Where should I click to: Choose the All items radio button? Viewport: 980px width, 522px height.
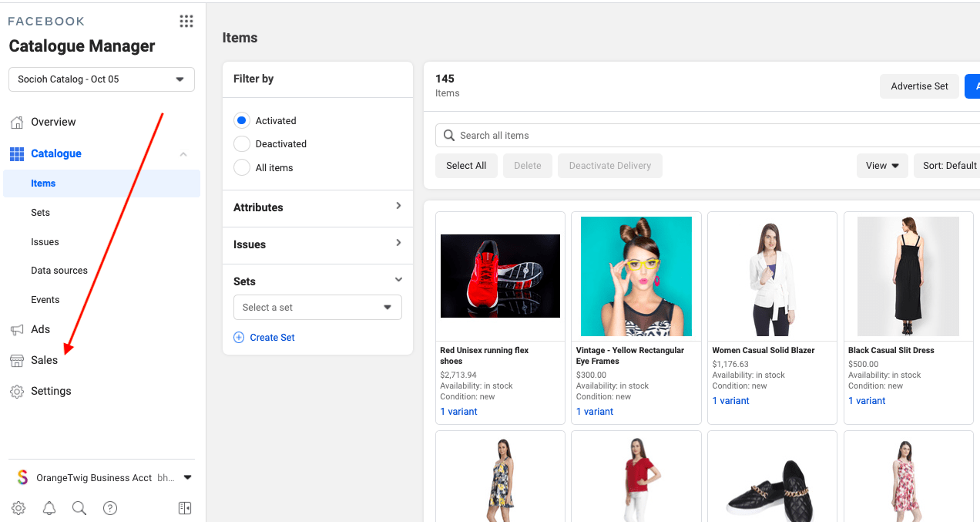click(x=242, y=167)
